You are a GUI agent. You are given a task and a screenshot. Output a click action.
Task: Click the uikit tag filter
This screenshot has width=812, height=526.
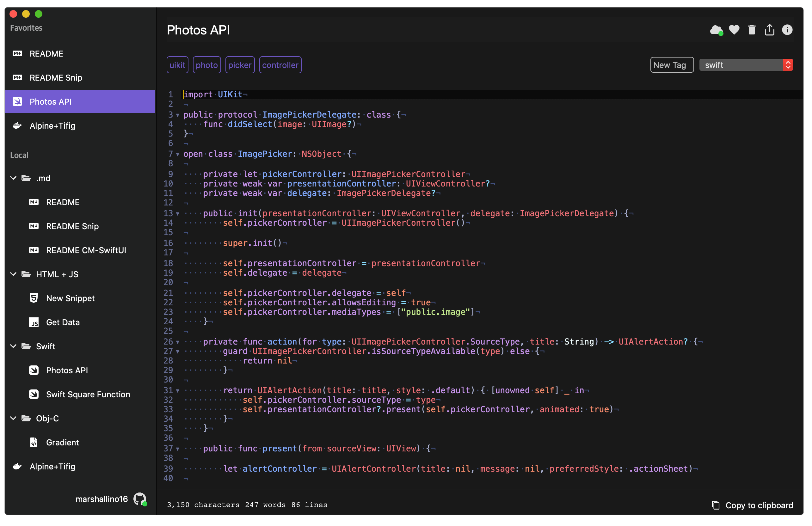[178, 64]
